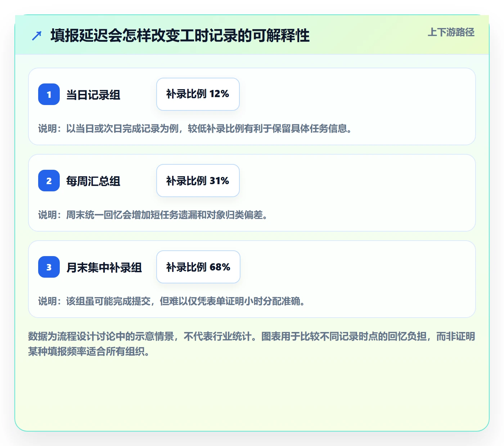Select the 补录比例 68% pill
504x446 pixels.
(198, 267)
